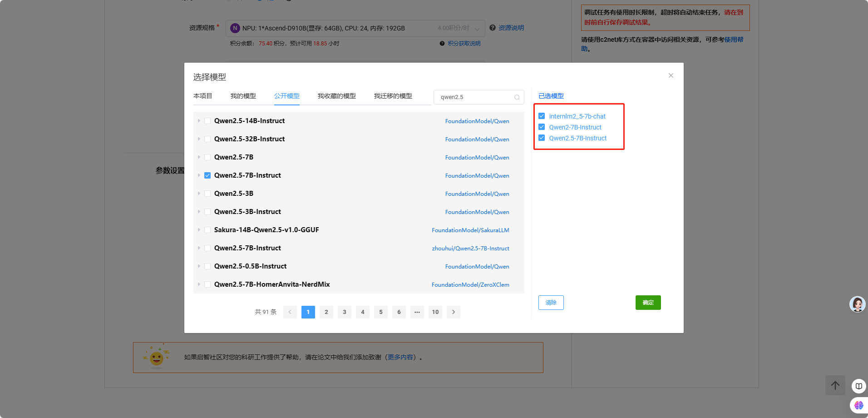Expand the Qwen2.5-7B row arrow
The width and height of the screenshot is (868, 418).
point(199,157)
